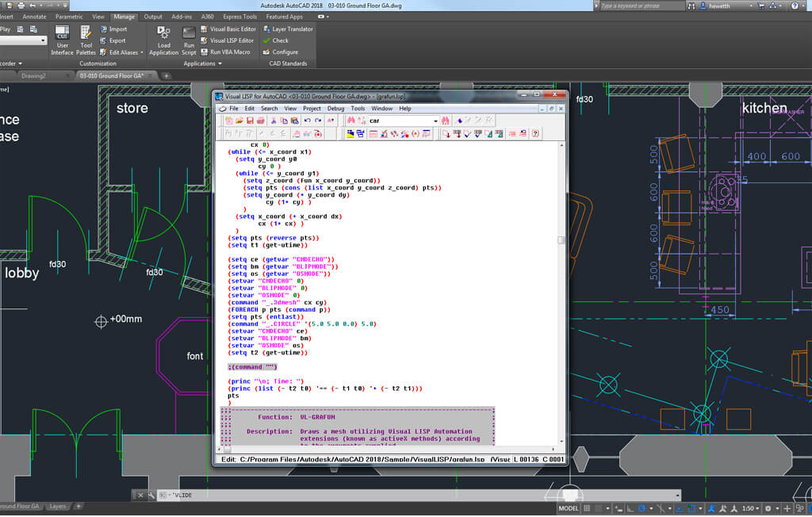812x517 pixels.
Task: Open Tool Palettes customization
Action: [x=86, y=40]
